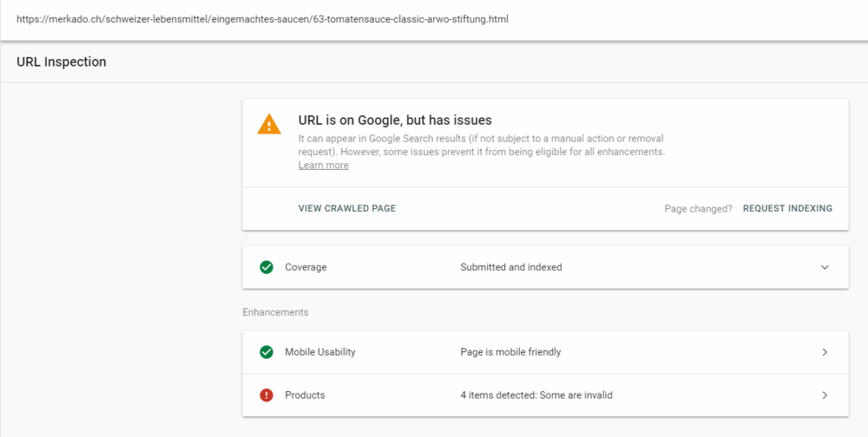The width and height of the screenshot is (868, 437).
Task: Select the Products row label
Action: click(305, 395)
